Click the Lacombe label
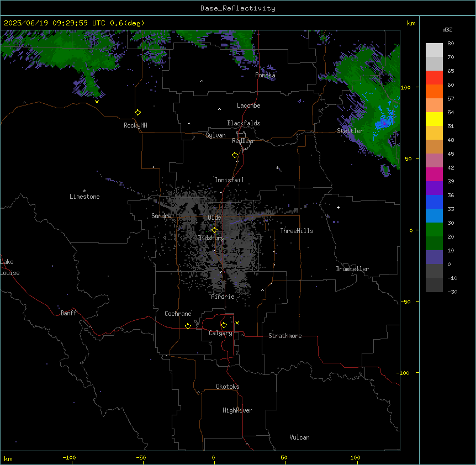476x465 pixels. tap(248, 105)
